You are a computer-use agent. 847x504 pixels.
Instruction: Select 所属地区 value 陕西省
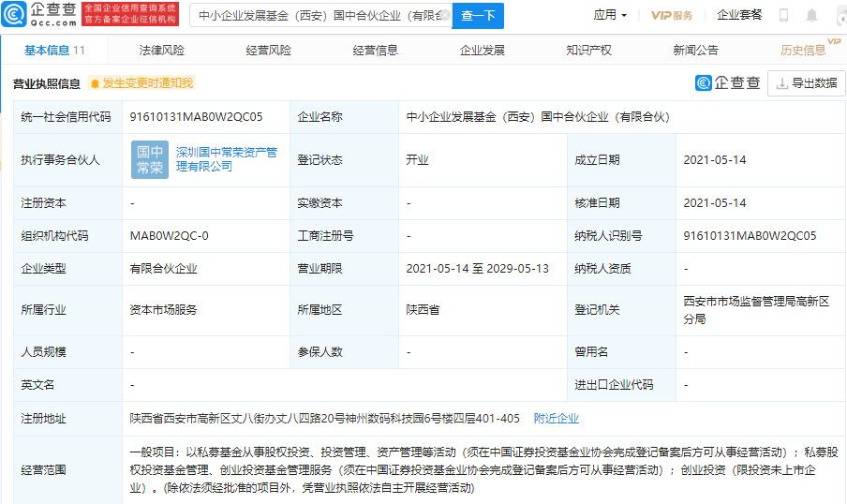point(423,310)
